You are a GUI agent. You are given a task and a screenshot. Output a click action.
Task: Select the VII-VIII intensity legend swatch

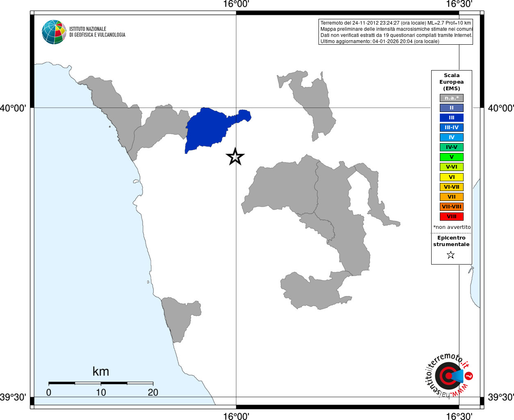[x=452, y=207]
